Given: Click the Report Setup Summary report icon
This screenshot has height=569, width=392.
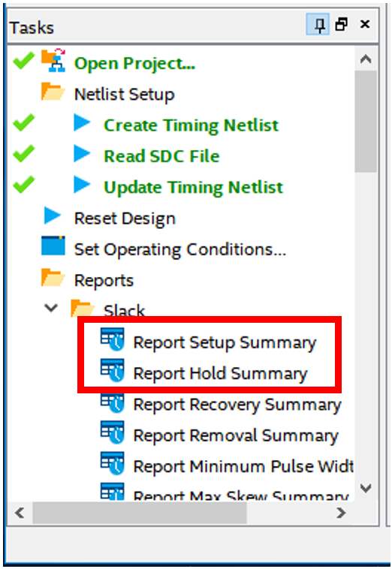Looking at the screenshot, I should pyautogui.click(x=113, y=339).
